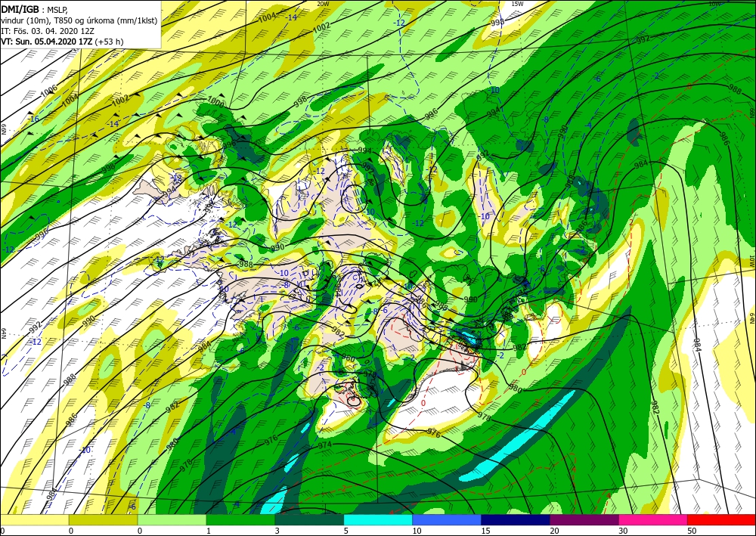The width and height of the screenshot is (756, 536).
Task: Click the "20W" longitude label
Action: (x=324, y=4)
